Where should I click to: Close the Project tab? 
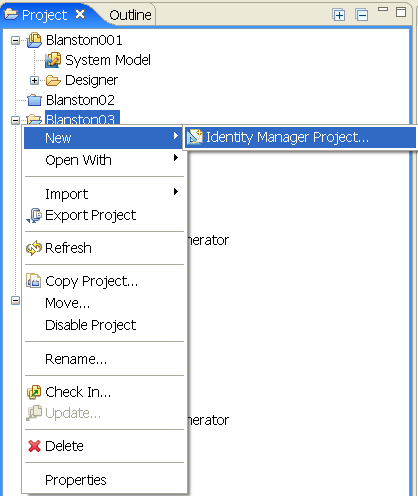80,14
